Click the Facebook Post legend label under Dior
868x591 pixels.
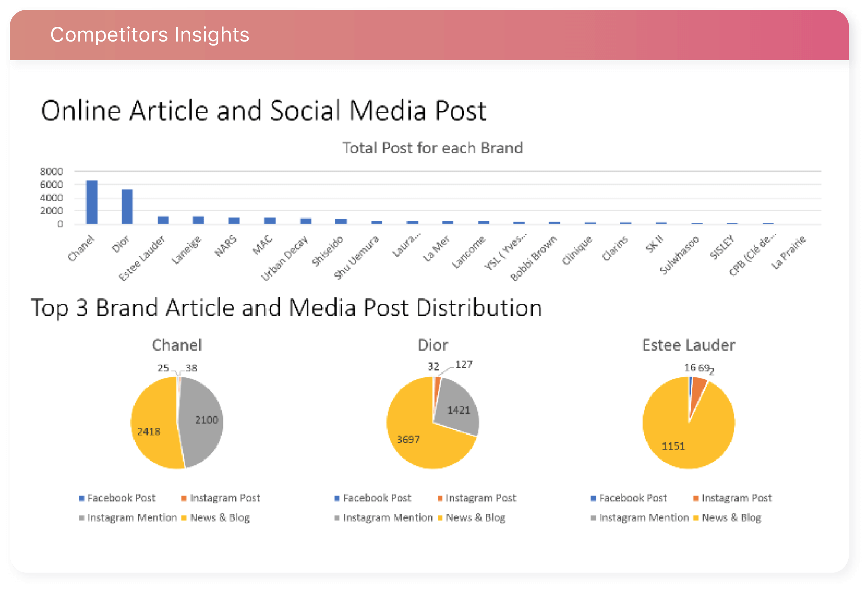pos(377,498)
